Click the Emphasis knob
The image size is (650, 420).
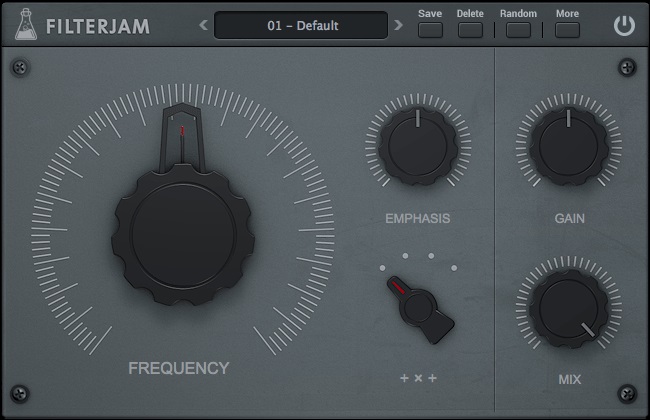(x=417, y=147)
